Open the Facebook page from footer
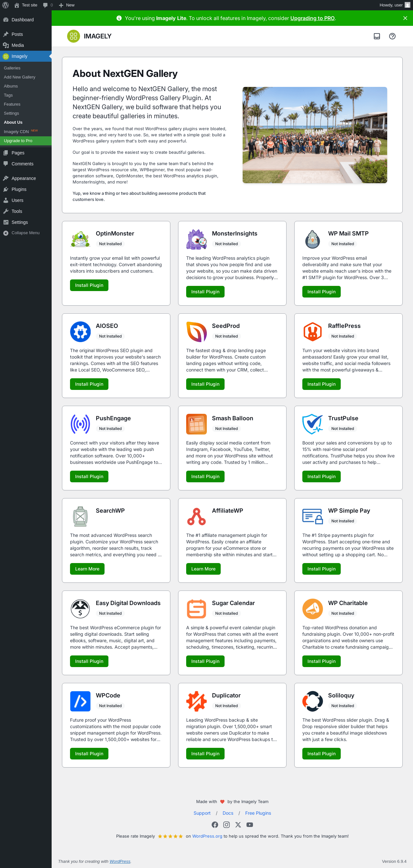The image size is (413, 868). click(215, 824)
